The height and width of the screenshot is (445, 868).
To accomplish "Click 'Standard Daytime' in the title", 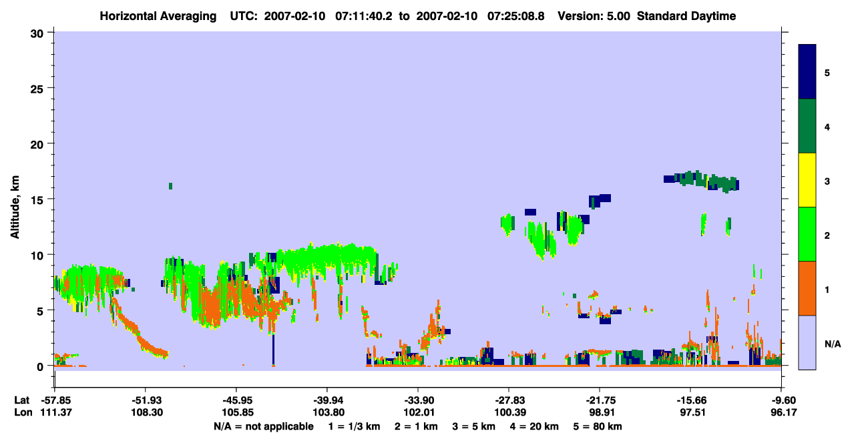I will click(x=686, y=16).
